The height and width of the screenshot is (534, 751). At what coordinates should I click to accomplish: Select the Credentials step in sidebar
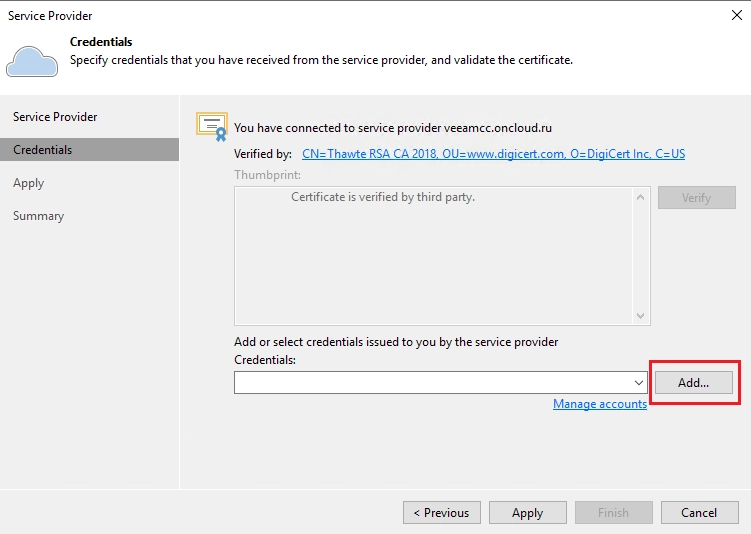[x=43, y=150]
